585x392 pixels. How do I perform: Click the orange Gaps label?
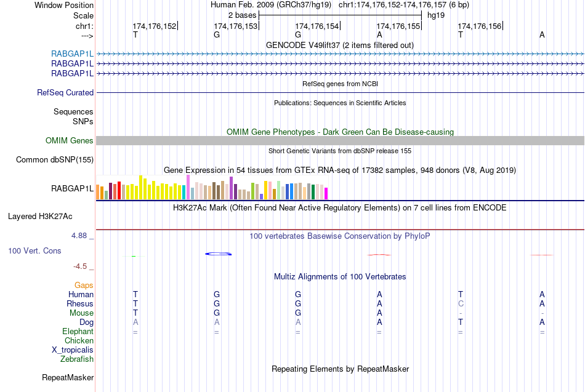click(84, 286)
